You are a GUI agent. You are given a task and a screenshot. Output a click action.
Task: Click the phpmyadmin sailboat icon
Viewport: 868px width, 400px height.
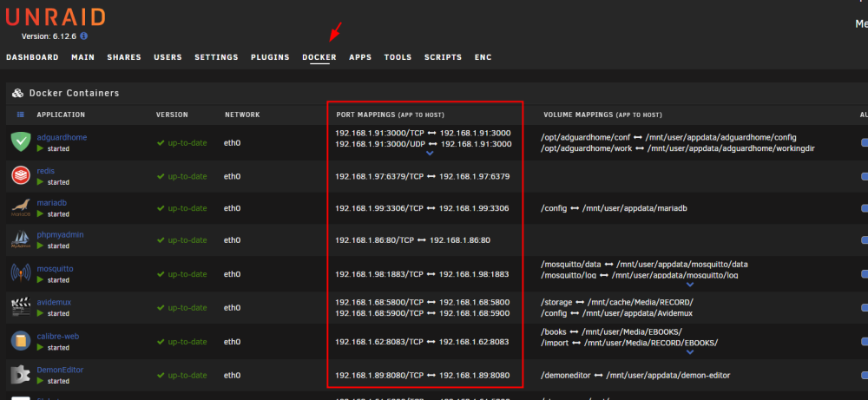(21, 240)
